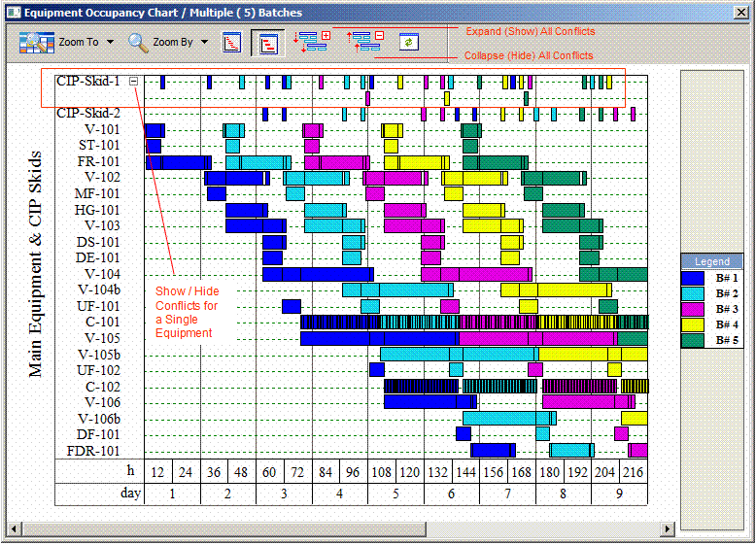Click the Zoom To chart icon
The width and height of the screenshot is (756, 545).
coord(37,43)
